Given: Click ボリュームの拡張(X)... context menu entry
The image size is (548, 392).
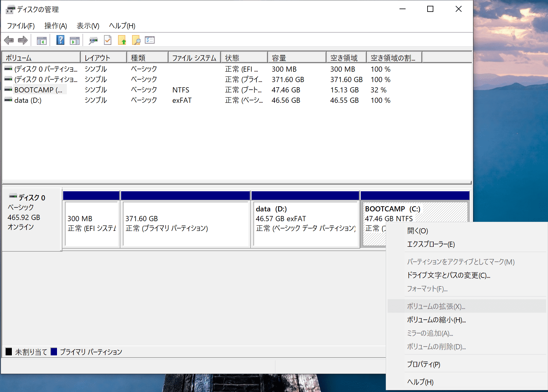Looking at the screenshot, I should tap(466, 306).
